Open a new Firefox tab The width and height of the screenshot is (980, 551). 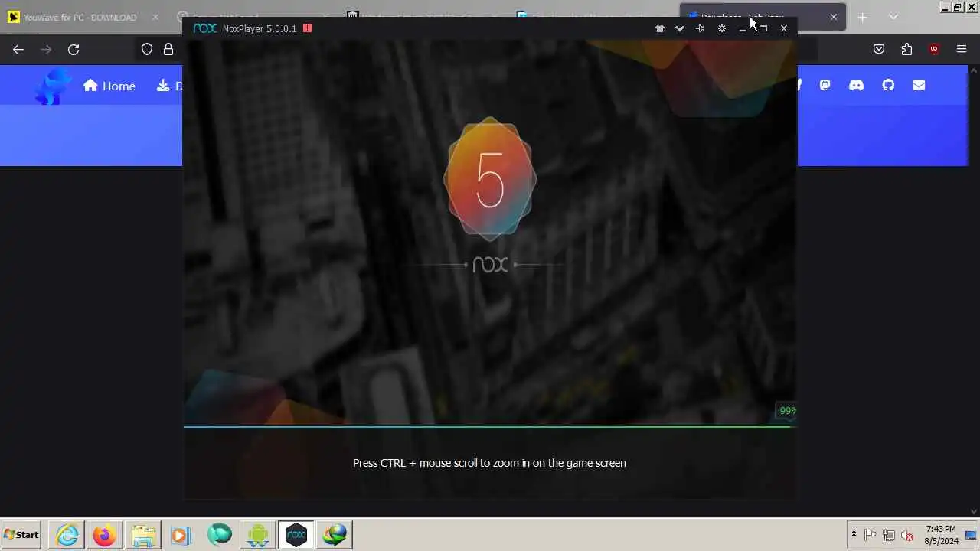[862, 17]
